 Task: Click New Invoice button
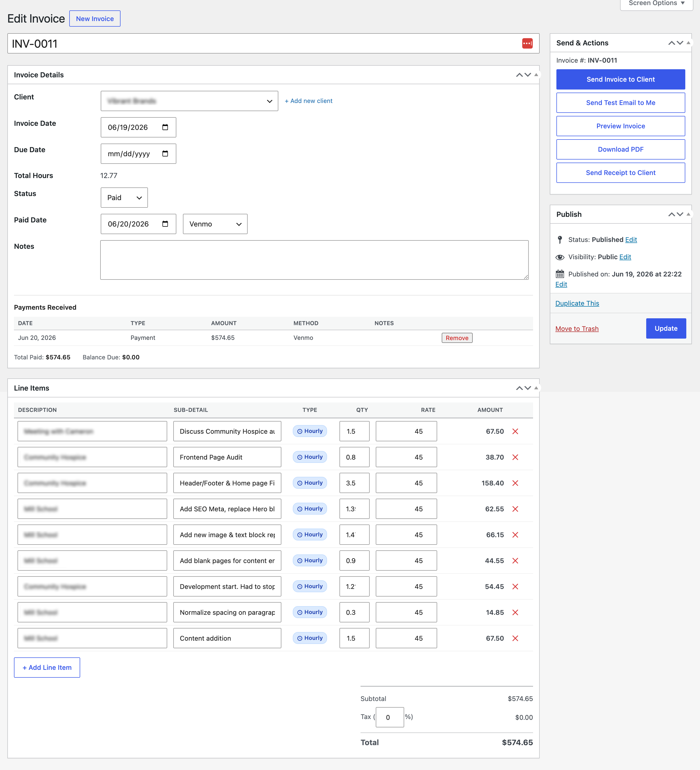95,19
